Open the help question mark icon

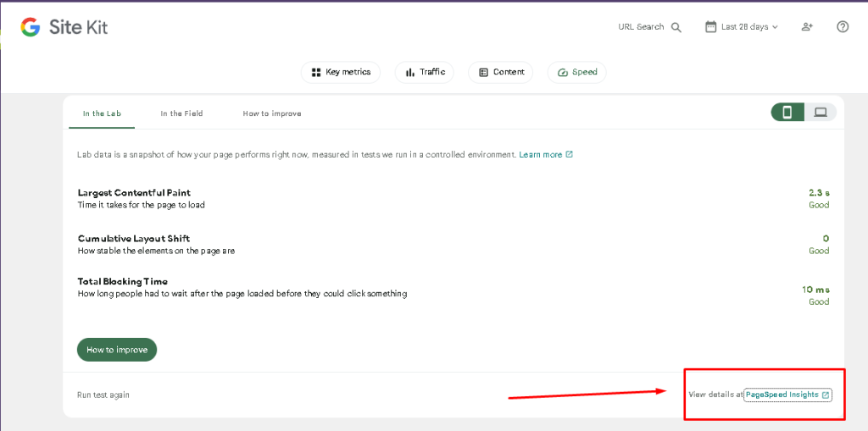click(x=843, y=26)
